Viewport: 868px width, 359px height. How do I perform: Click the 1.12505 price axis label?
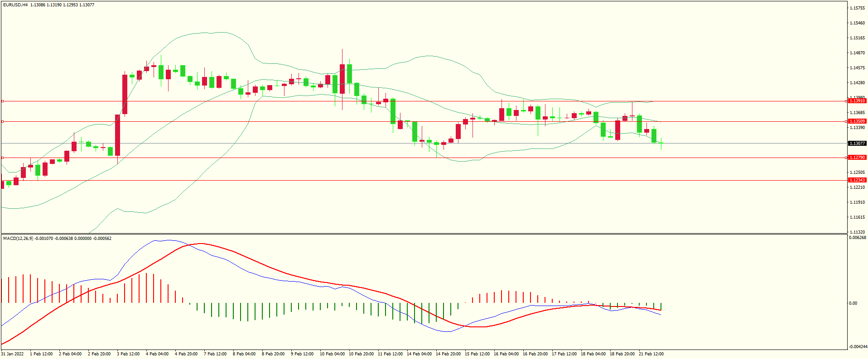[858, 172]
